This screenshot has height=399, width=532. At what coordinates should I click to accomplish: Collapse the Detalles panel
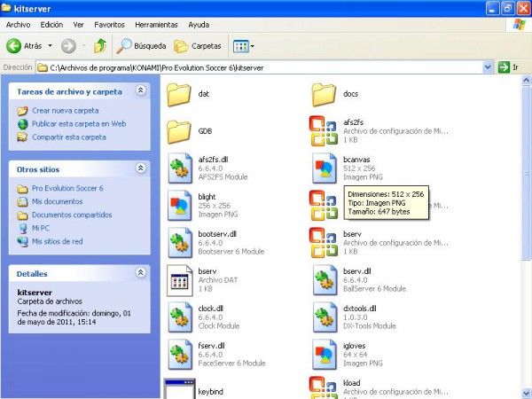(141, 272)
